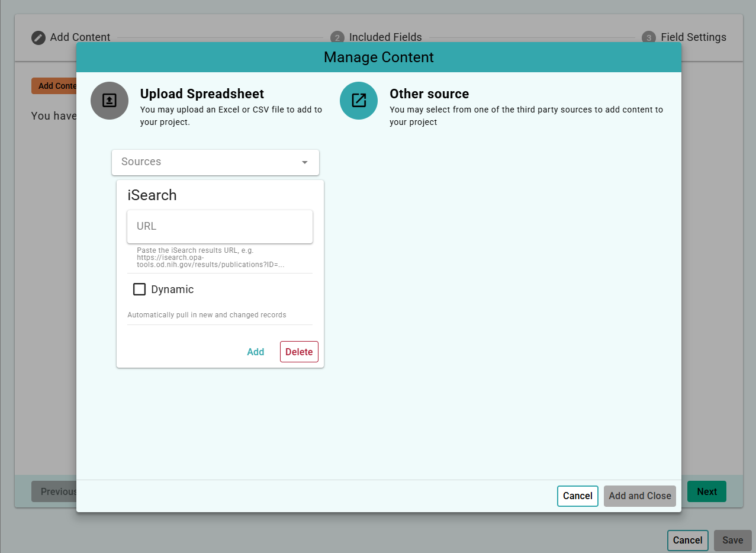
Task: Enable the Dynamic checkbox
Action: click(x=139, y=290)
